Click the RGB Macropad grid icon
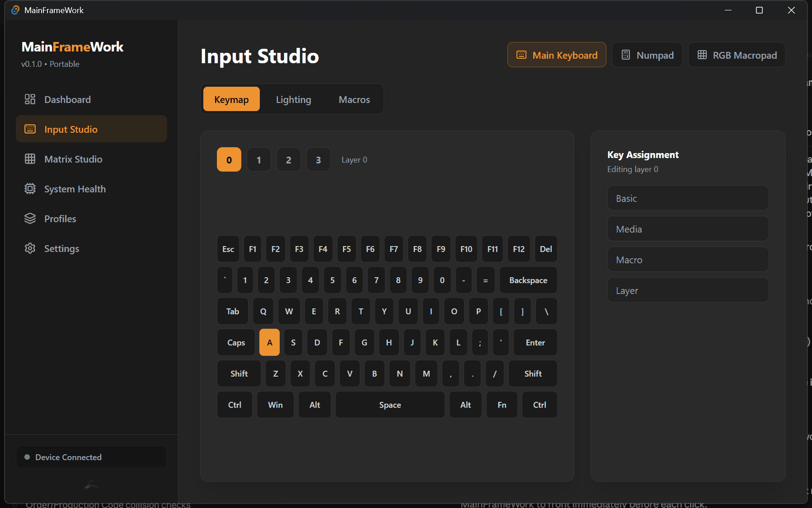The width and height of the screenshot is (812, 508). pyautogui.click(x=702, y=55)
